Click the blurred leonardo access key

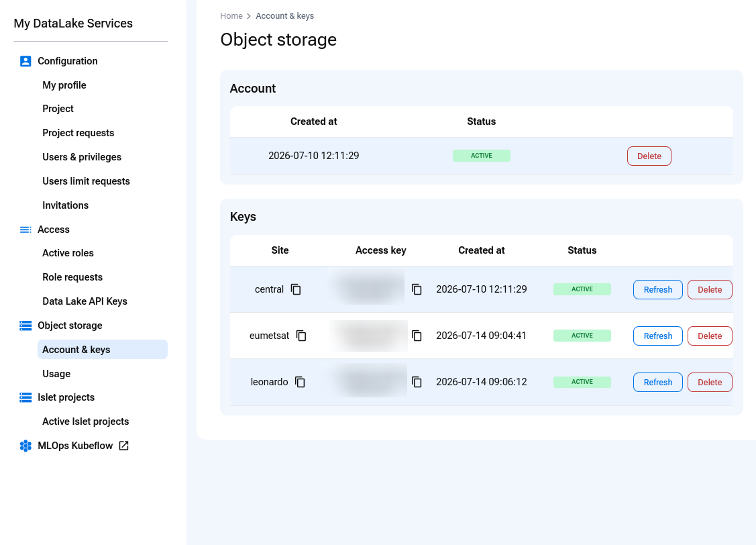click(x=368, y=381)
